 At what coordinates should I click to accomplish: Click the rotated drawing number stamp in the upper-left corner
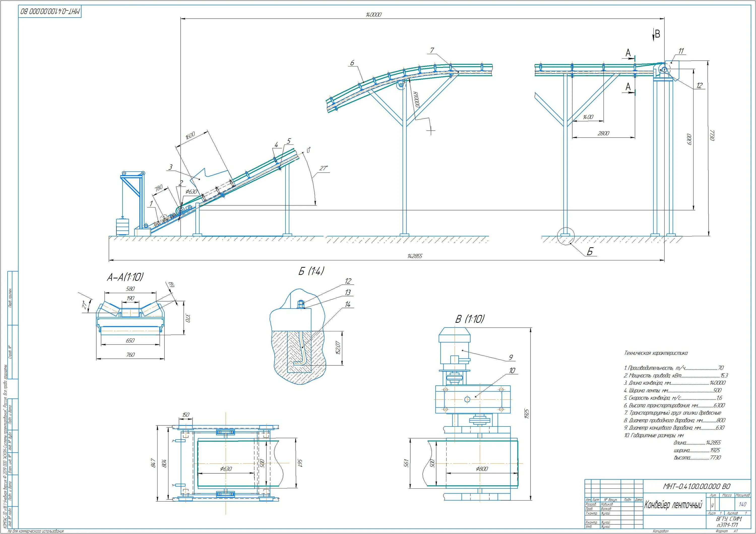(50, 12)
